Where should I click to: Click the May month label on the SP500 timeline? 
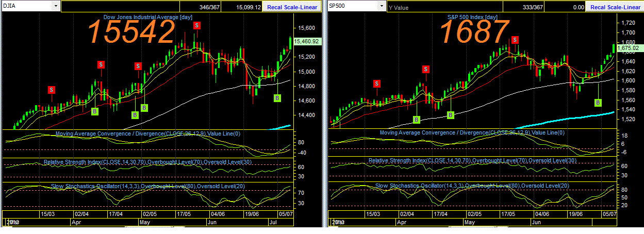tap(469, 223)
